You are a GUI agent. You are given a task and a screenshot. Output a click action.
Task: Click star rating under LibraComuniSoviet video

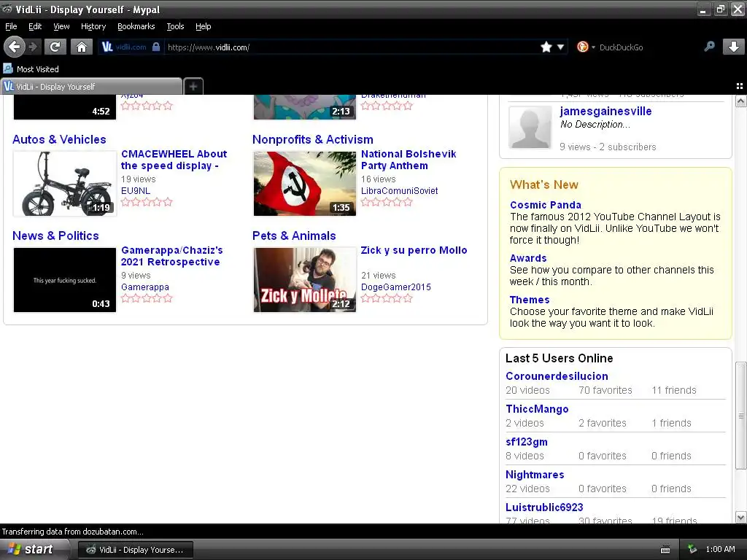coord(387,202)
